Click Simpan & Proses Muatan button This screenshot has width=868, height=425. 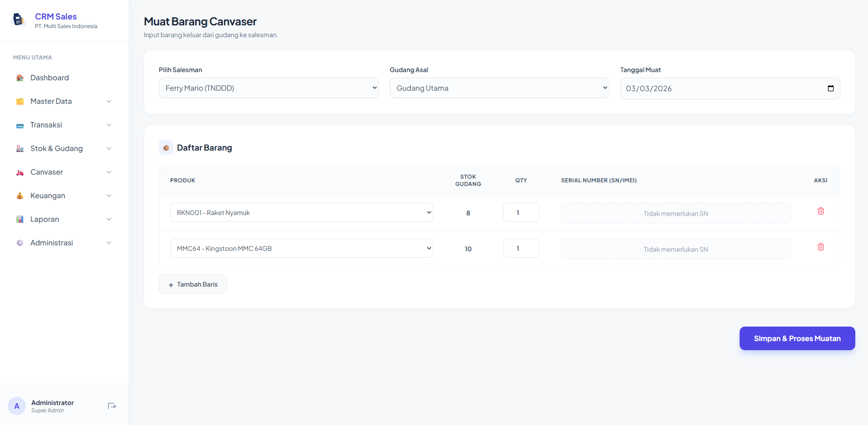click(797, 338)
